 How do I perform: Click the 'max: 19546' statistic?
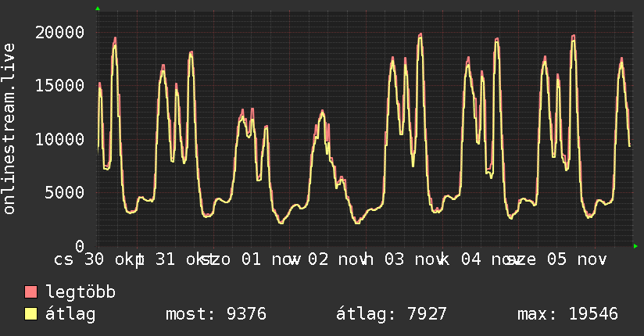(567, 314)
